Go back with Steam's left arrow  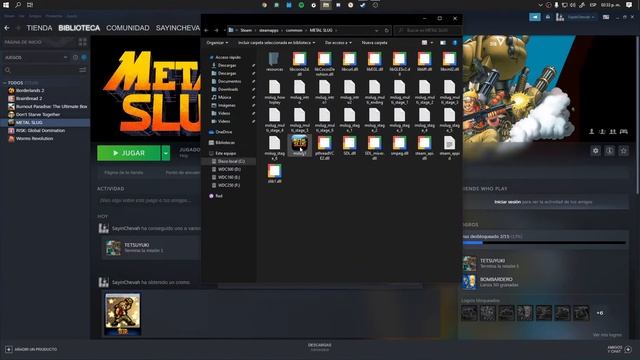(7, 28)
